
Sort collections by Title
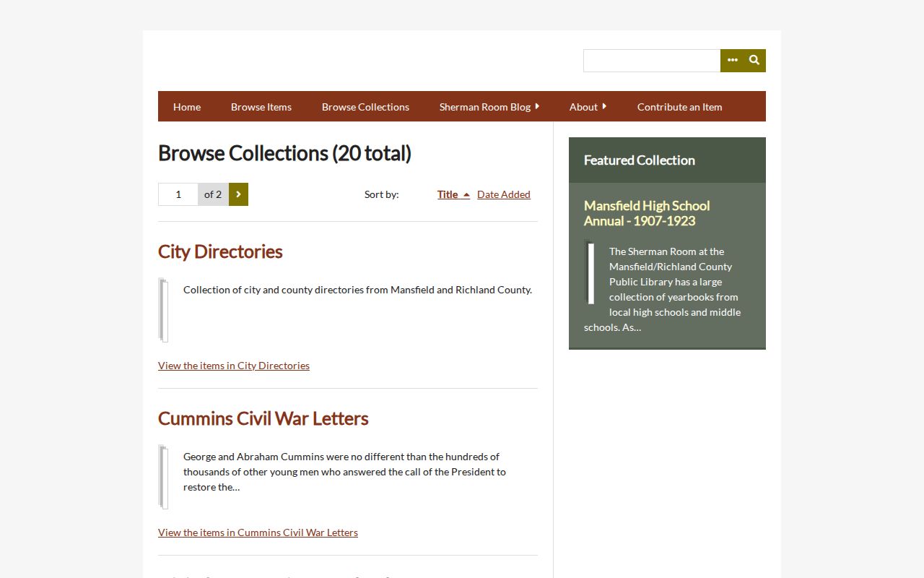(453, 194)
